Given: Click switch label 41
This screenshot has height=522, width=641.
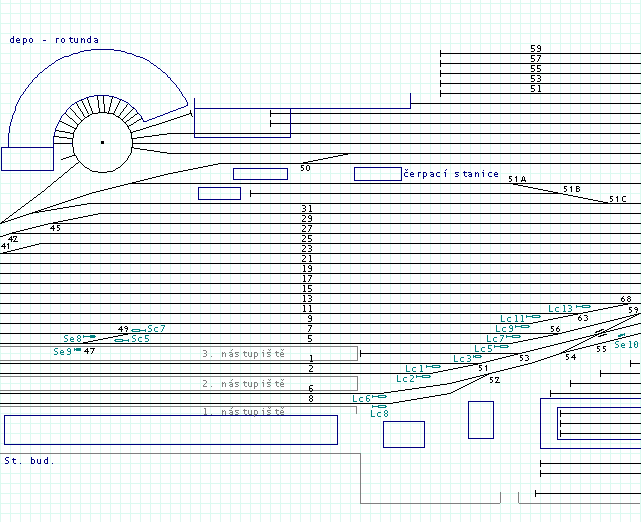Looking at the screenshot, I should (x=5, y=246).
